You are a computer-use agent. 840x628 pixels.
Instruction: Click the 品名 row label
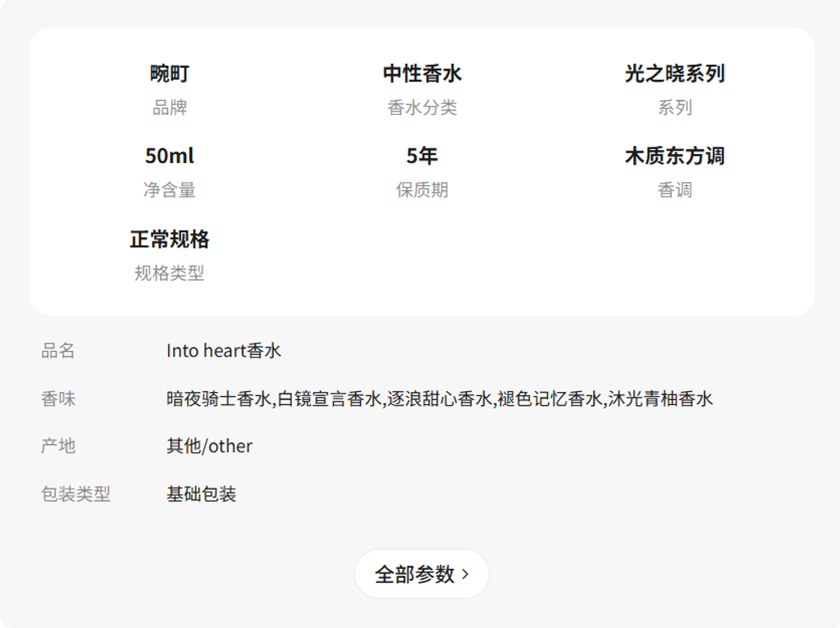click(58, 351)
